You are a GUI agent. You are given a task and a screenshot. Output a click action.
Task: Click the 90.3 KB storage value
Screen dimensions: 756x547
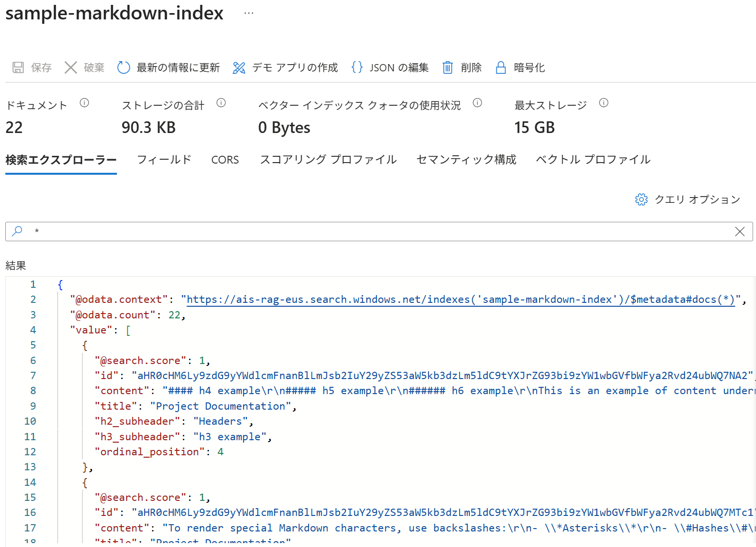click(148, 128)
